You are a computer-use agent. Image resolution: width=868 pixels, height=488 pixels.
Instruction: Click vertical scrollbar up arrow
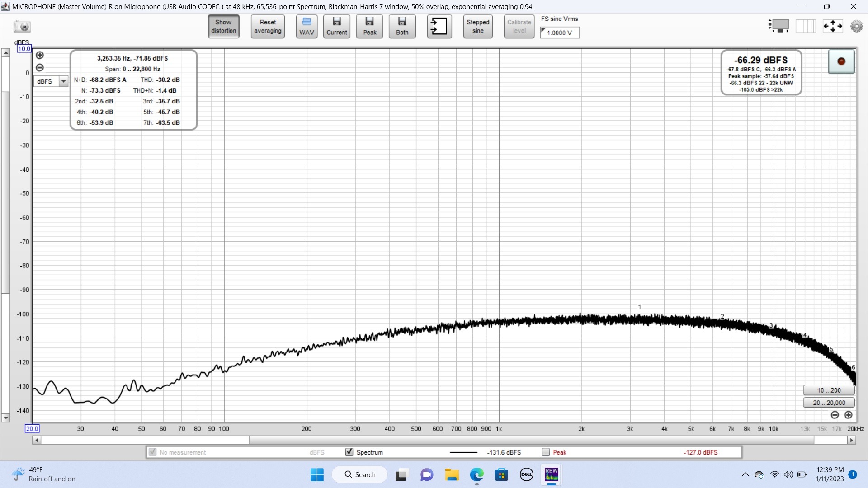(6, 53)
